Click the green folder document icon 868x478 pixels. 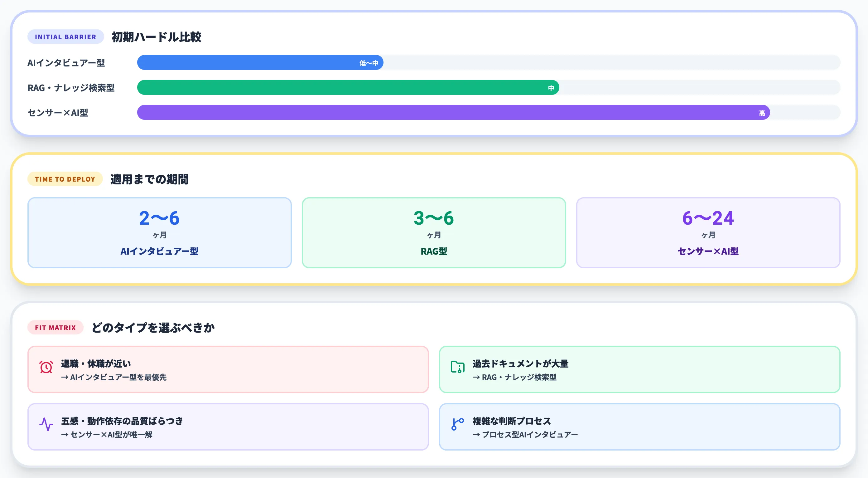pyautogui.click(x=458, y=367)
